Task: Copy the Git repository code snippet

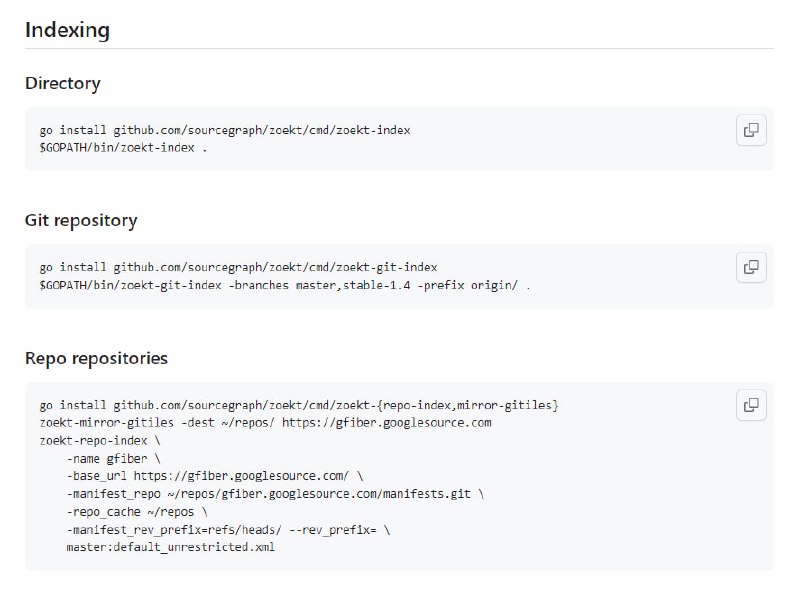Action: click(x=750, y=268)
